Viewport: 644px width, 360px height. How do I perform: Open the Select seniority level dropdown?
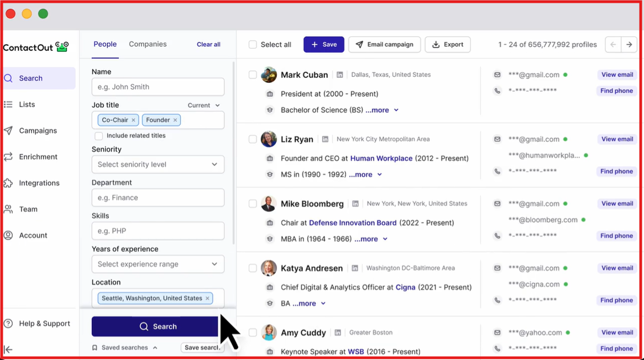(x=158, y=164)
